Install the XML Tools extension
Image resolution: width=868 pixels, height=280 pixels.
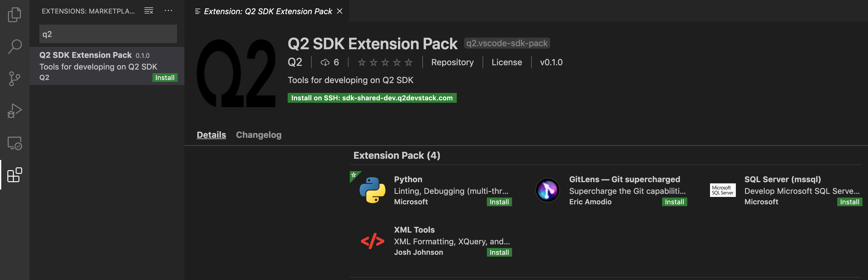499,252
